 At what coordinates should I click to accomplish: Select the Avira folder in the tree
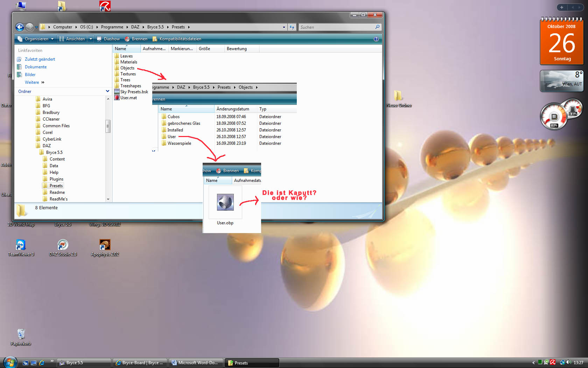(44, 99)
